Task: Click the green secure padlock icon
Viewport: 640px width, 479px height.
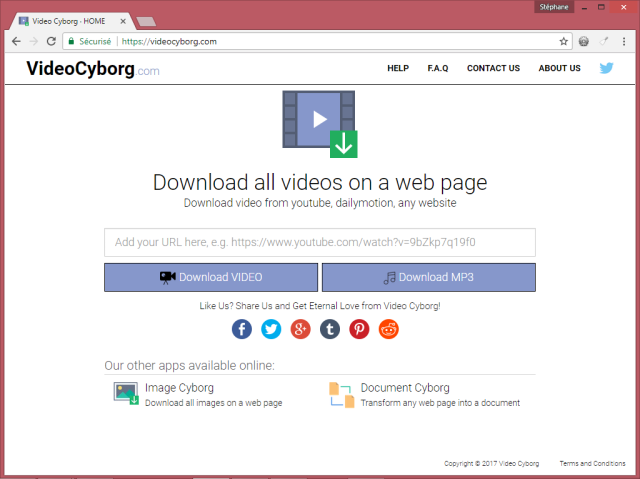Action: [71, 41]
